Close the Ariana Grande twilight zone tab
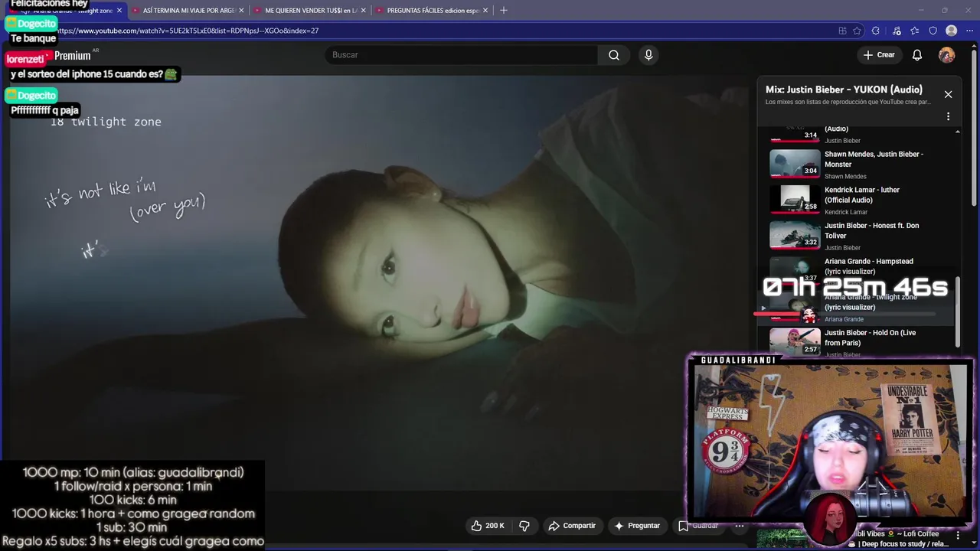 [x=119, y=11]
